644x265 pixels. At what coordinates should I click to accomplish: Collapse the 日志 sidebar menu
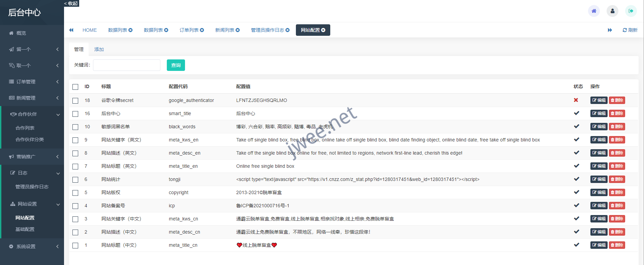pos(32,173)
